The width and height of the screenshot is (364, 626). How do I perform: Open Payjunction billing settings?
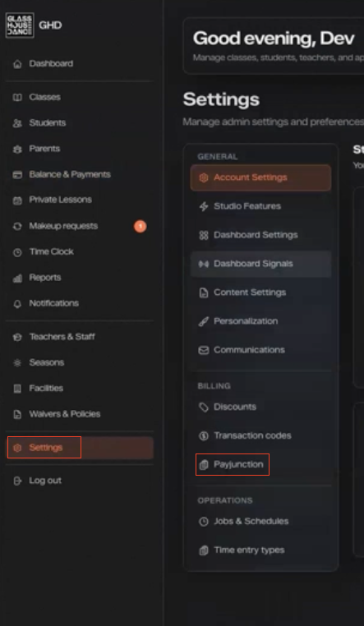click(x=260, y=465)
